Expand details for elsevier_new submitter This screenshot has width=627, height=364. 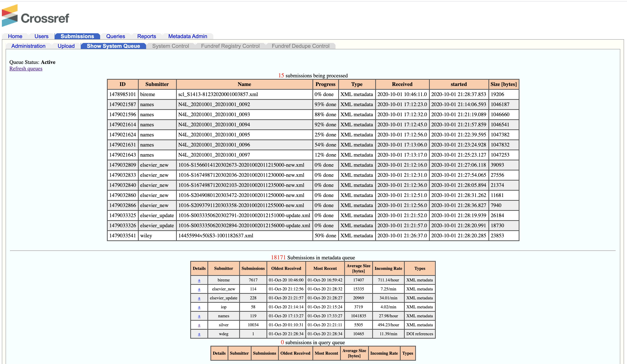click(x=199, y=289)
